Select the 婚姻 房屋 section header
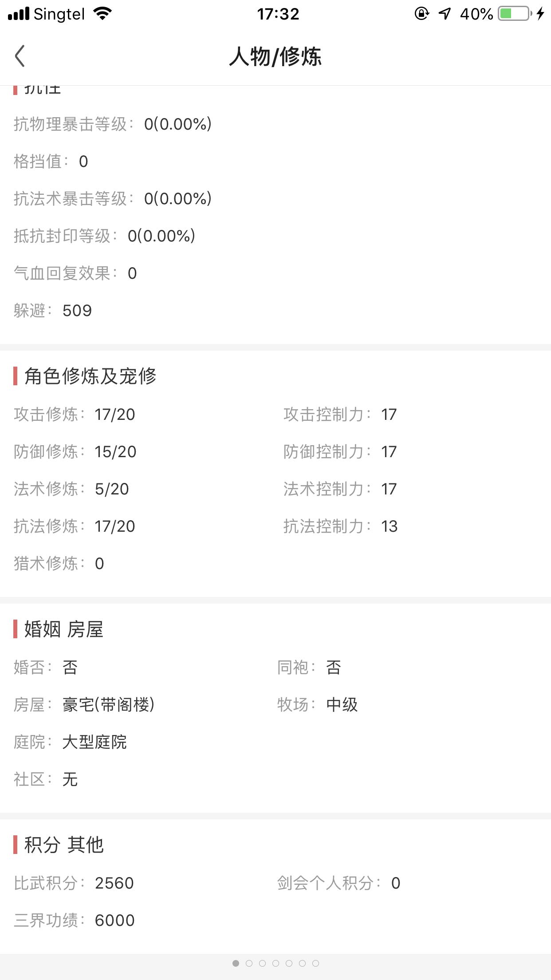 pyautogui.click(x=64, y=629)
